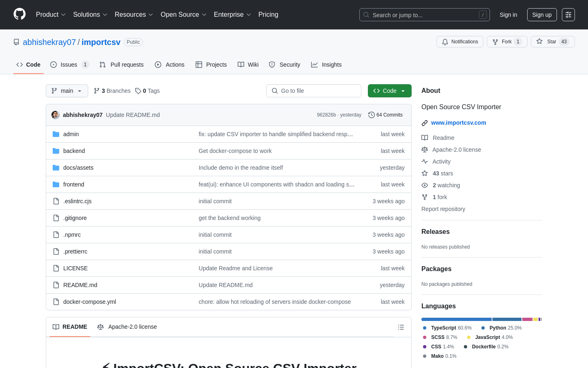This screenshot has height=368, width=588.
Task: Open the main branch selector dropdown
Action: point(67,91)
